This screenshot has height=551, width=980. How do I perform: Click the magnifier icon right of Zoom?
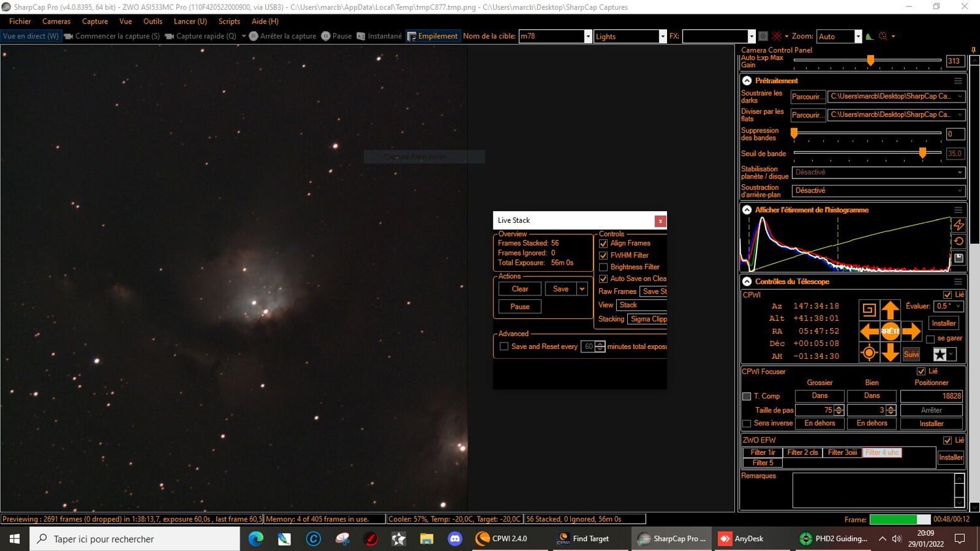pyautogui.click(x=883, y=37)
